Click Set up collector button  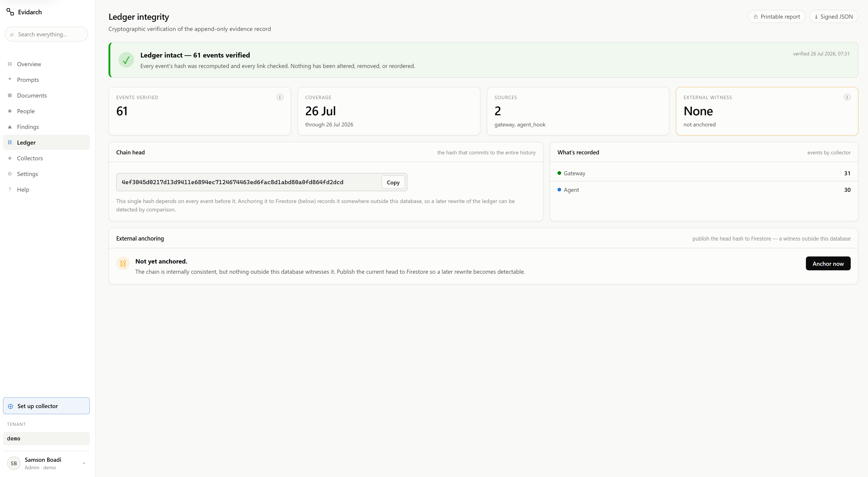pos(46,406)
